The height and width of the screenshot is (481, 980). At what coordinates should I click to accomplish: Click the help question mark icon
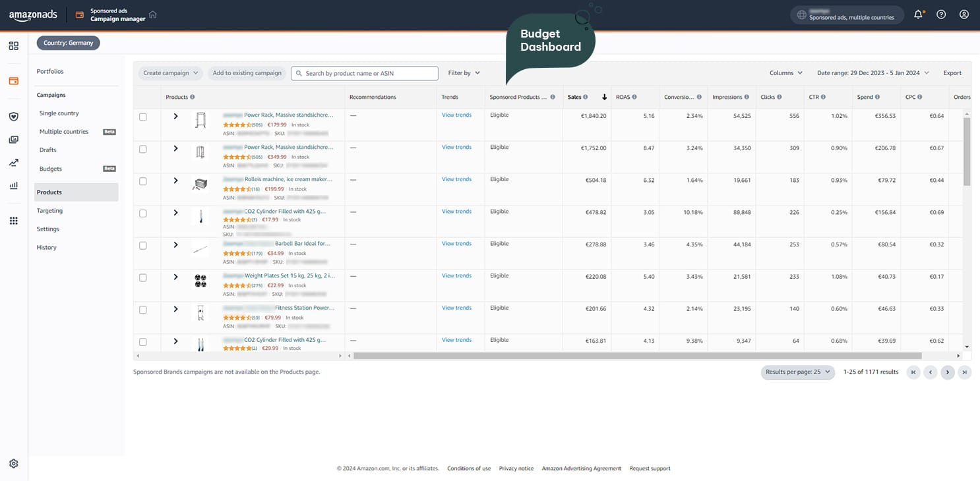click(941, 14)
